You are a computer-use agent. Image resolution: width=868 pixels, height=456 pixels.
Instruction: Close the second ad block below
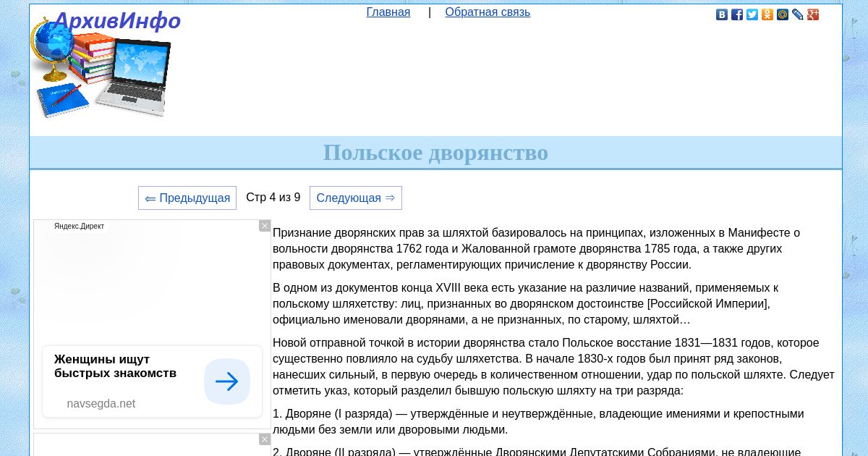(265, 439)
